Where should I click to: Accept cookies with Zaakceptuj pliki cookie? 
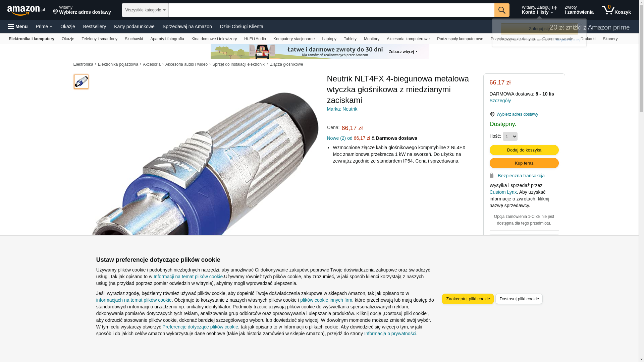(468, 299)
